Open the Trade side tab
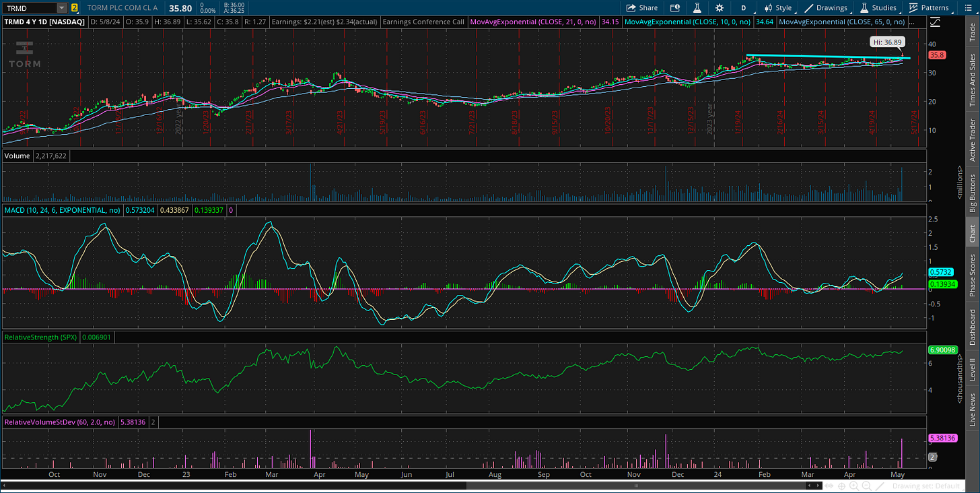Screen dimensions: 980x493 click(972, 33)
